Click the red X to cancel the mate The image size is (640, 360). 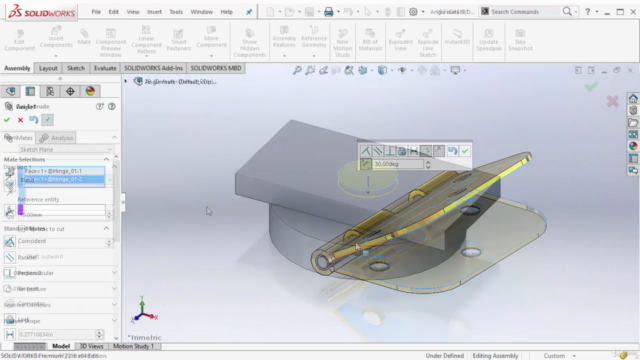tap(20, 120)
